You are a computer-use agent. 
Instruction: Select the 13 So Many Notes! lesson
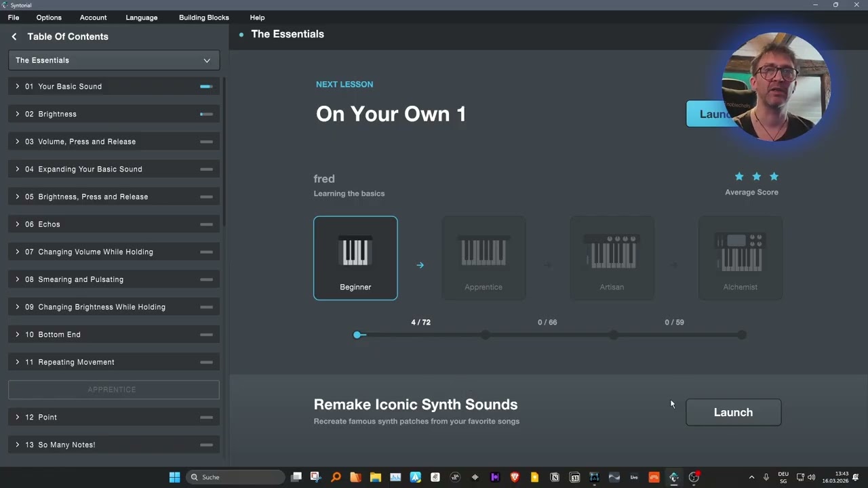[x=114, y=445]
